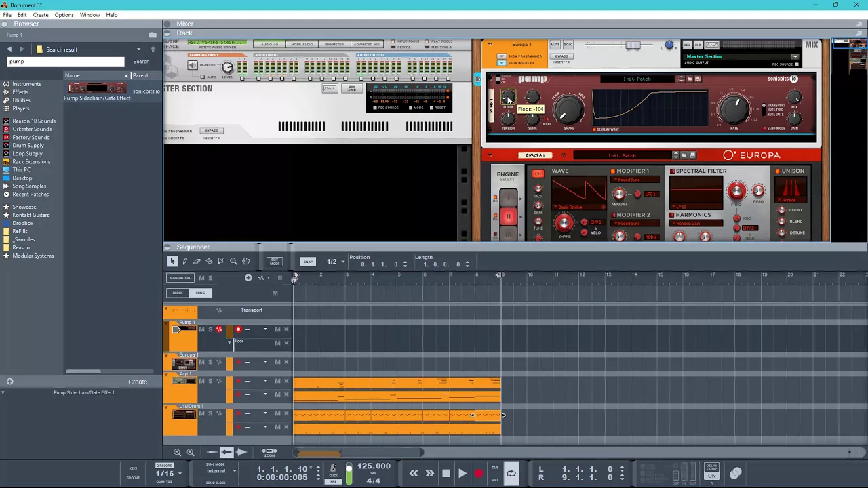Toggle the Loop button in transport

511,474
